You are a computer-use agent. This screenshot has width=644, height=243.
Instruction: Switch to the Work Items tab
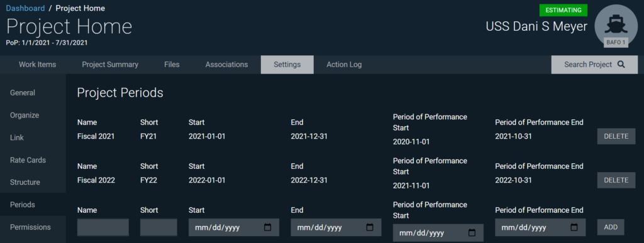tap(37, 64)
